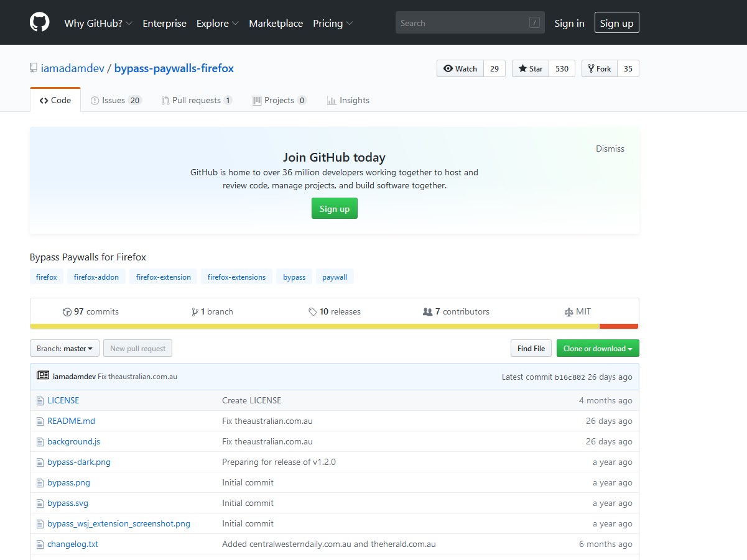Focus the Search input field
Screen dimensions: 747x560
[470, 23]
